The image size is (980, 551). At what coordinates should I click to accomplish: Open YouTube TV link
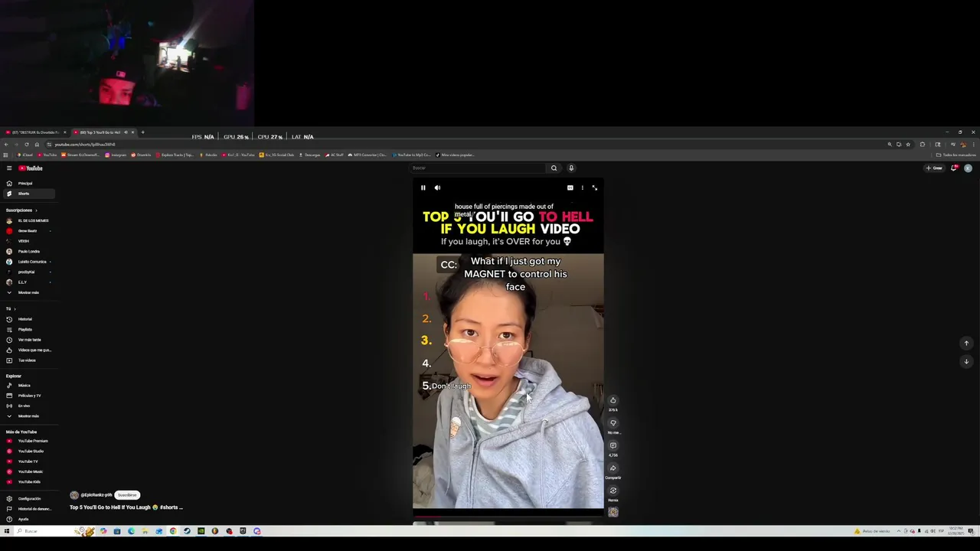(29, 461)
